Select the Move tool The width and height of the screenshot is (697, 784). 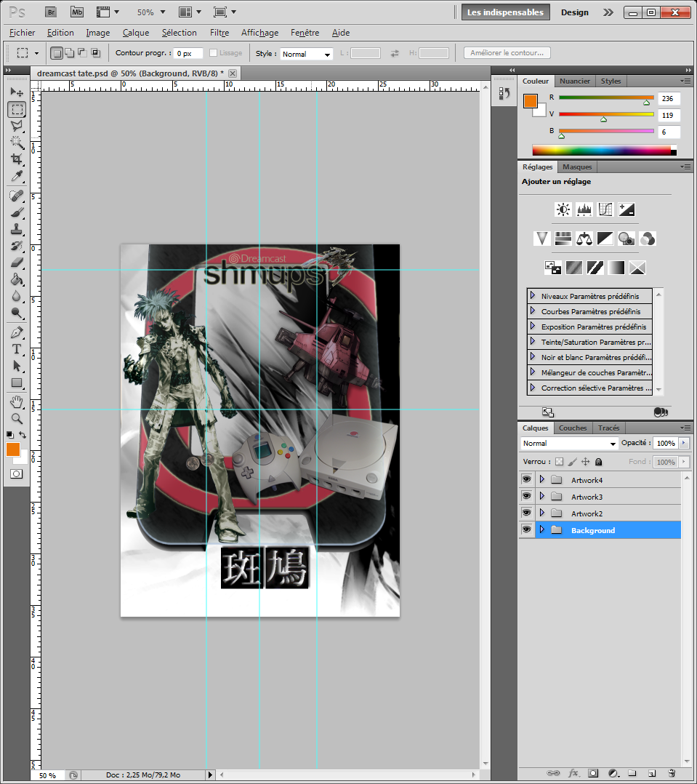[x=17, y=92]
